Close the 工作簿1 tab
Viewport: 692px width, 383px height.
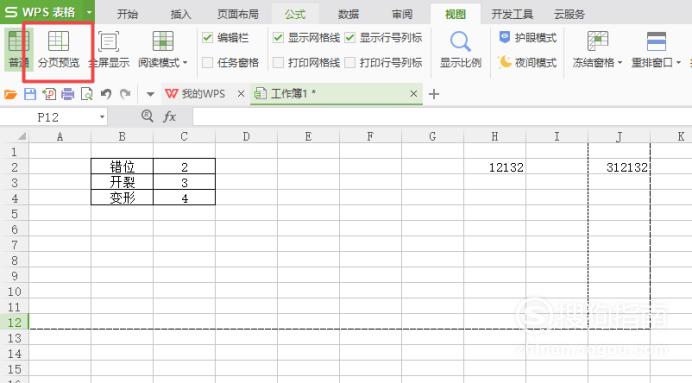click(414, 94)
